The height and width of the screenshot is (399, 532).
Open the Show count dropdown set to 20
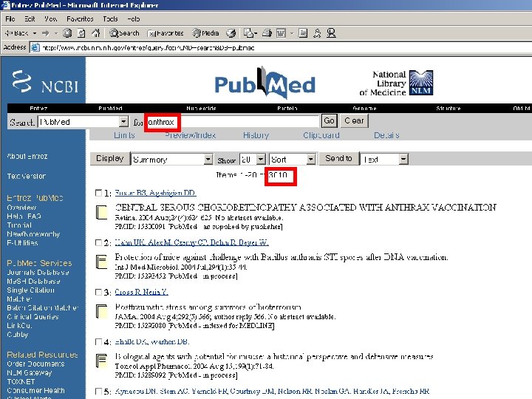[253, 159]
